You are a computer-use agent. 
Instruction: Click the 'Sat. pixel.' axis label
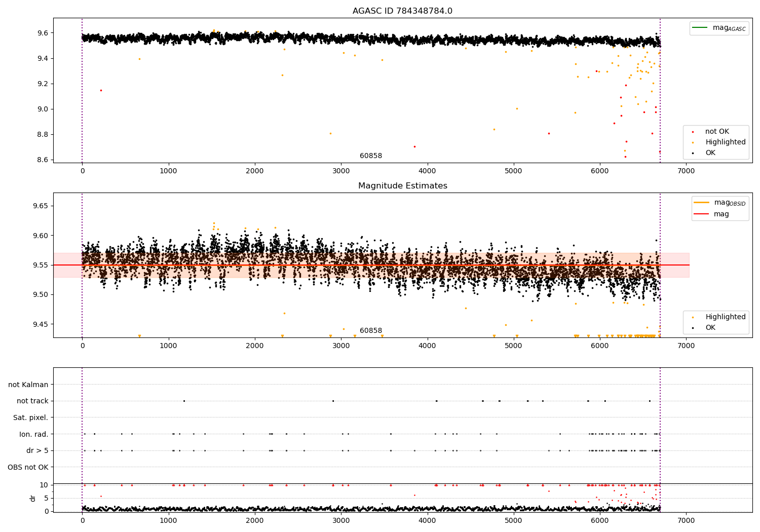[x=31, y=417]
